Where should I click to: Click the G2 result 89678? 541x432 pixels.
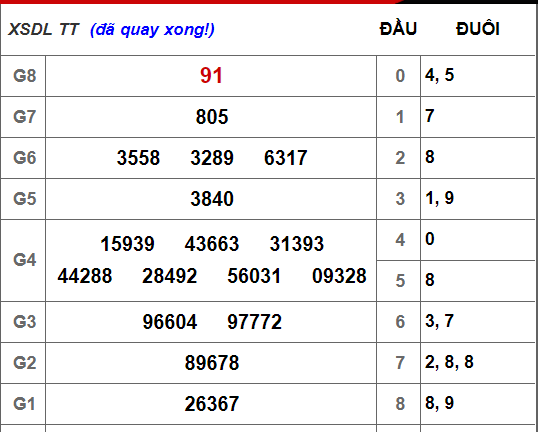pos(212,363)
